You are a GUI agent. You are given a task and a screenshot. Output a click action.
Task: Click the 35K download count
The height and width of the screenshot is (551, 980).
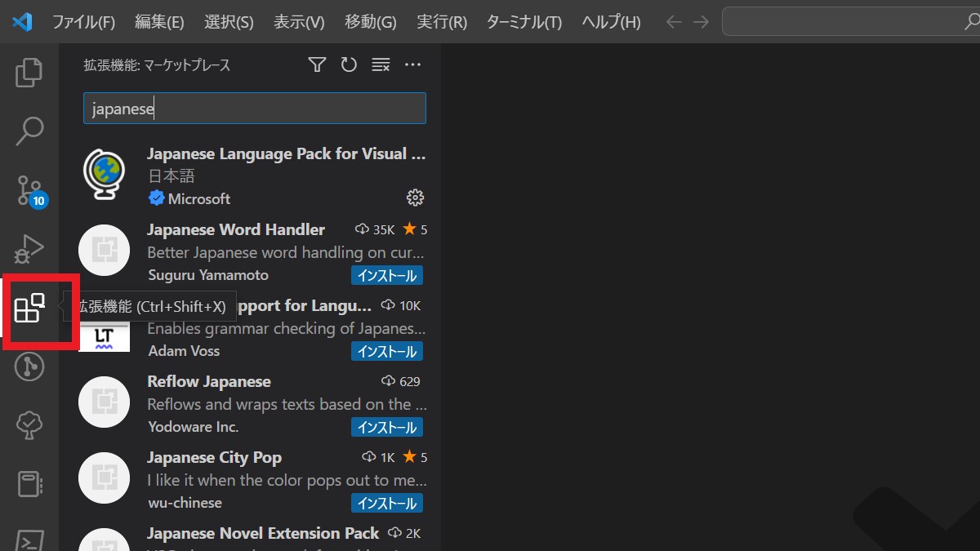375,230
